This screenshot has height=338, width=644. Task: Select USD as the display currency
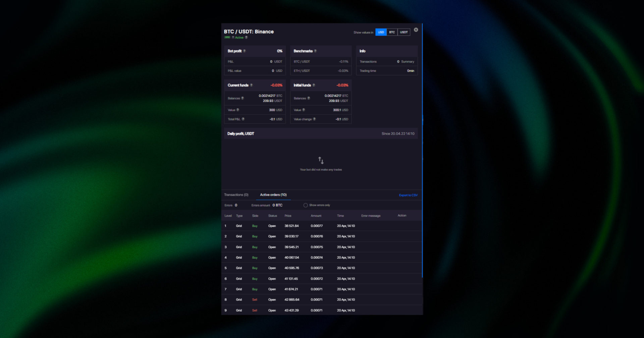point(381,32)
